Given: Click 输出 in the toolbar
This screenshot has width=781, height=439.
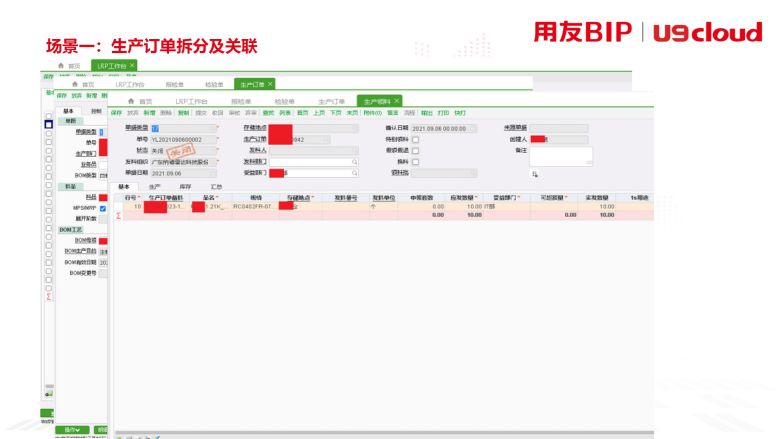Looking at the screenshot, I should (427, 113).
